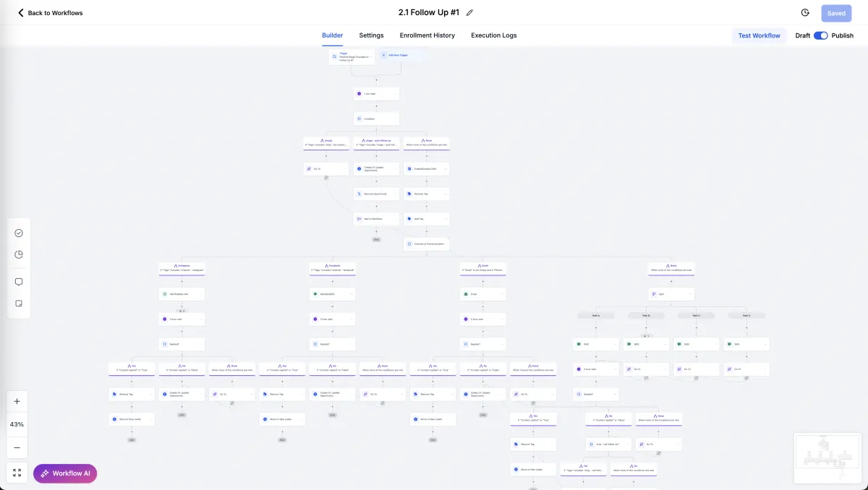The height and width of the screenshot is (490, 868).
Task: Select the checkmark circle icon in left sidebar
Action: [19, 233]
